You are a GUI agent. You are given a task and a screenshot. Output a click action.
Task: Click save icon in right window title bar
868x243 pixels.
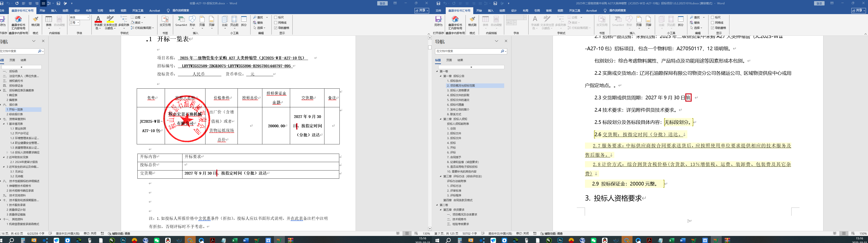point(438,3)
